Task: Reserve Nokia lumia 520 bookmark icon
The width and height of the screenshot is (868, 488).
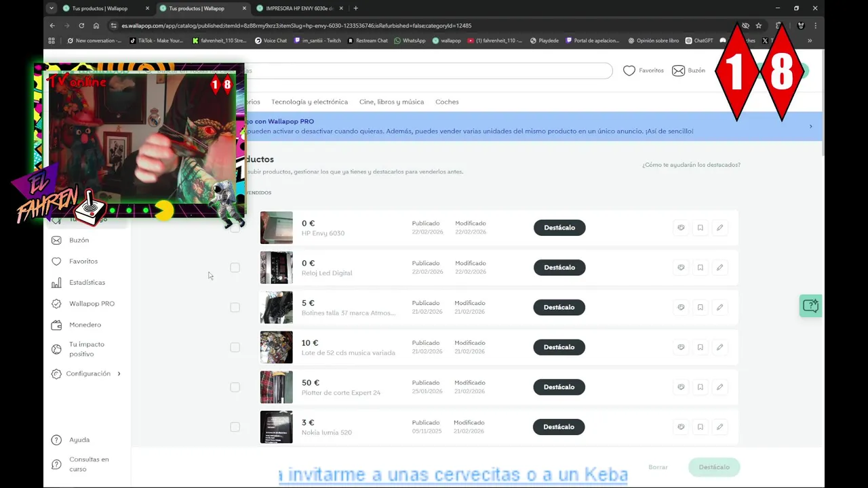Action: 701,427
